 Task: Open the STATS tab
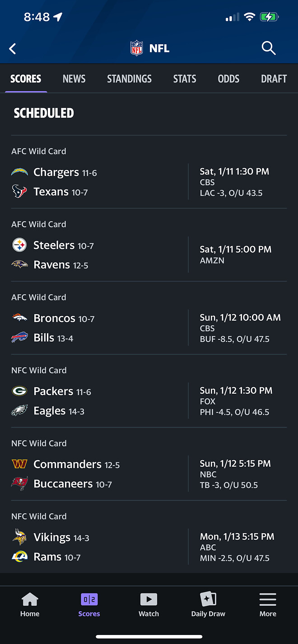point(185,79)
